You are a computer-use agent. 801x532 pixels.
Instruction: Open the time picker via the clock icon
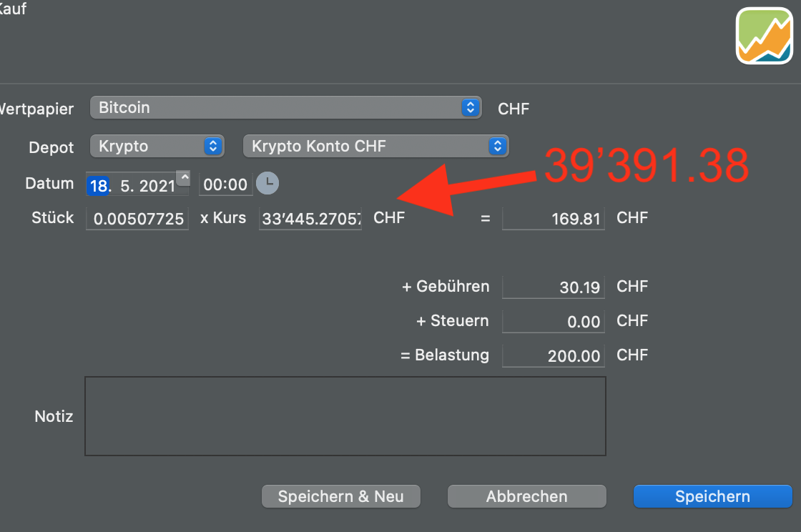click(267, 184)
